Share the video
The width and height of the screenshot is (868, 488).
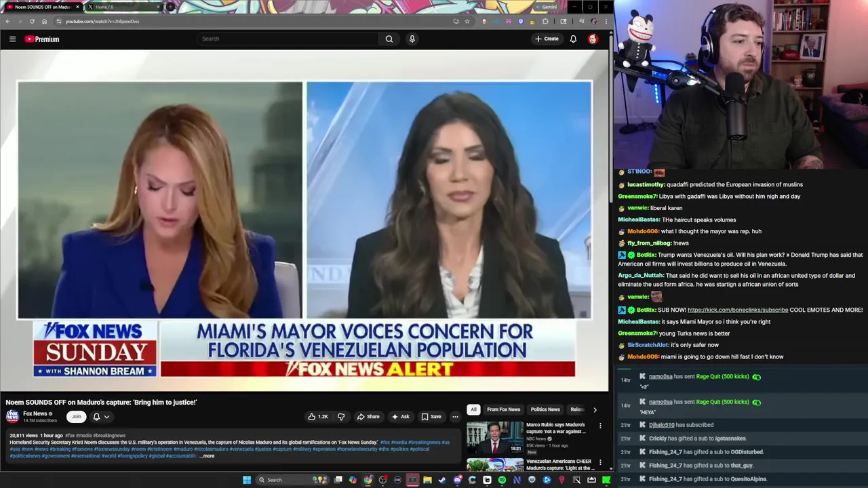coord(368,417)
